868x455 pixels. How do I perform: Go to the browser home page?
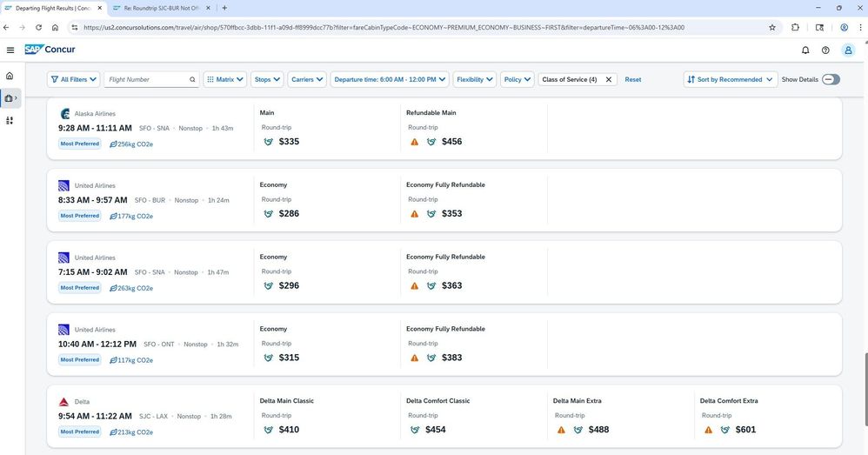point(55,27)
